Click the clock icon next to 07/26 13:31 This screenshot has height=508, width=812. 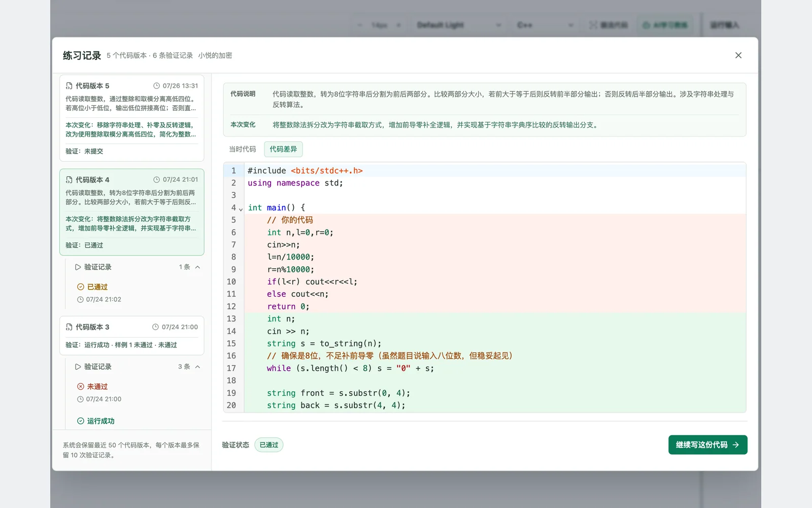pyautogui.click(x=157, y=86)
